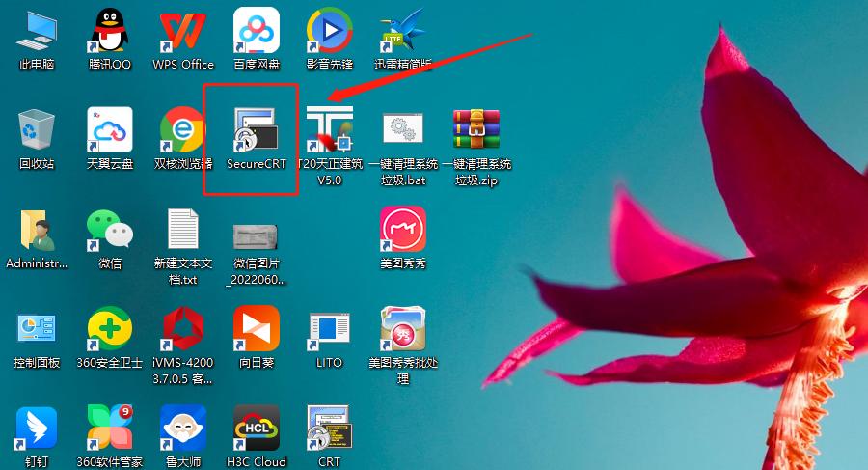The height and width of the screenshot is (470, 868).
Task: Select the 新建文本文档.txt file
Action: click(x=182, y=229)
